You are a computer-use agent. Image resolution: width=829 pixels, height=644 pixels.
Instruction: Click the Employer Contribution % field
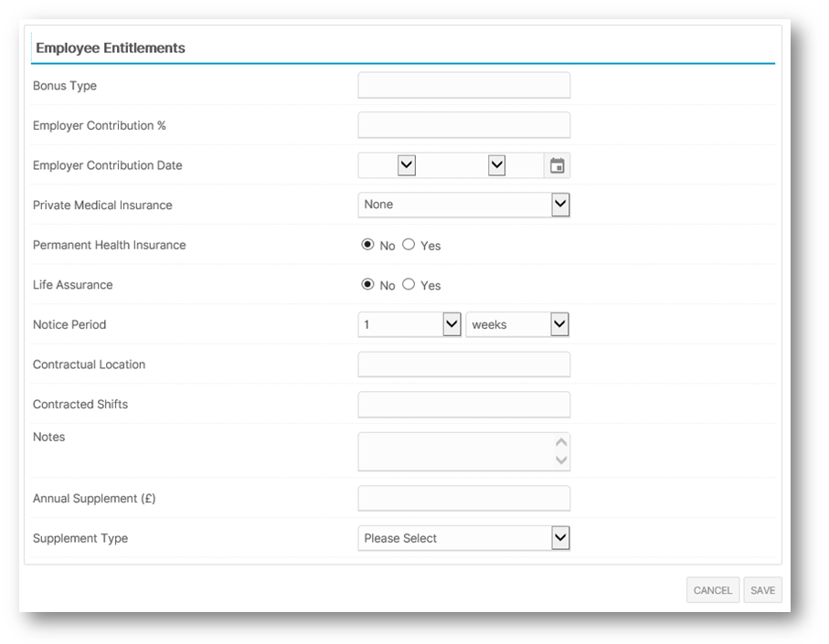click(x=463, y=125)
